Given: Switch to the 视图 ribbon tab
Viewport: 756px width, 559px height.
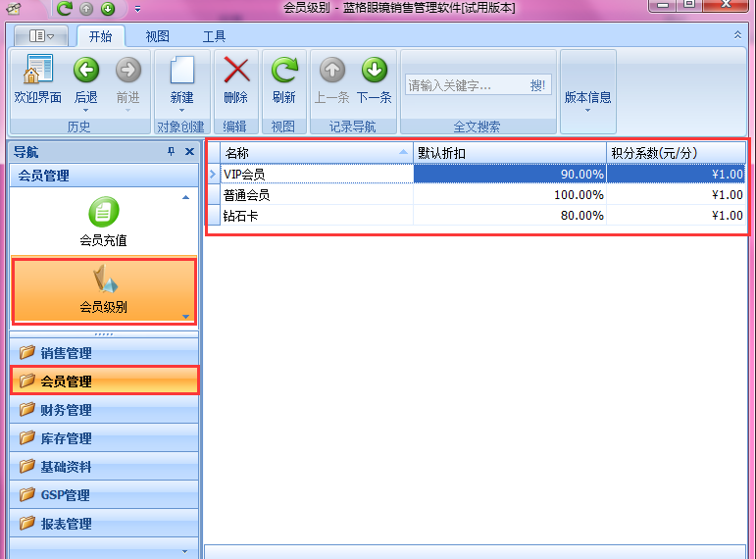Looking at the screenshot, I should pyautogui.click(x=158, y=36).
